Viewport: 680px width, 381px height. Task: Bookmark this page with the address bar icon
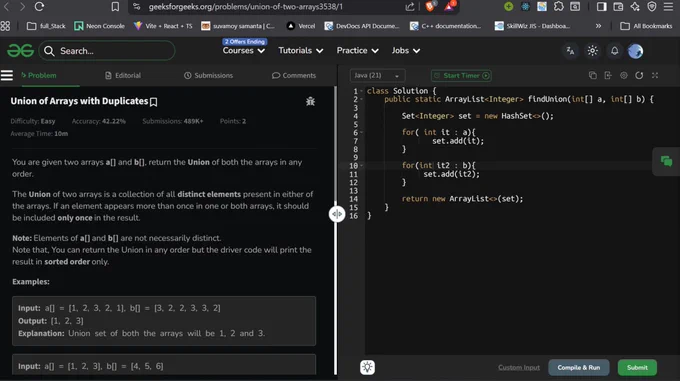[115, 7]
